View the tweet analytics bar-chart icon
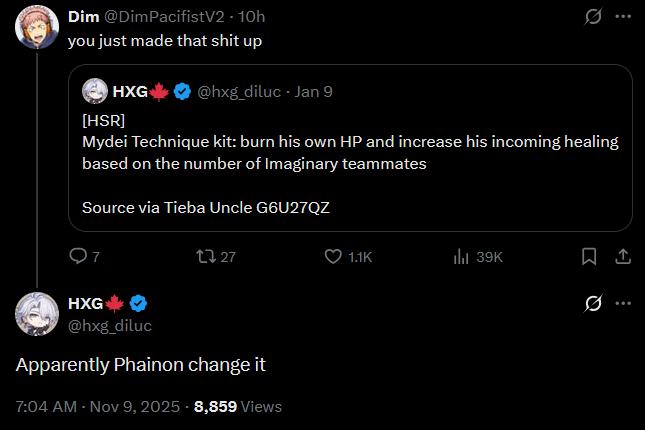Viewport: 645px width, 430px height. click(462, 257)
